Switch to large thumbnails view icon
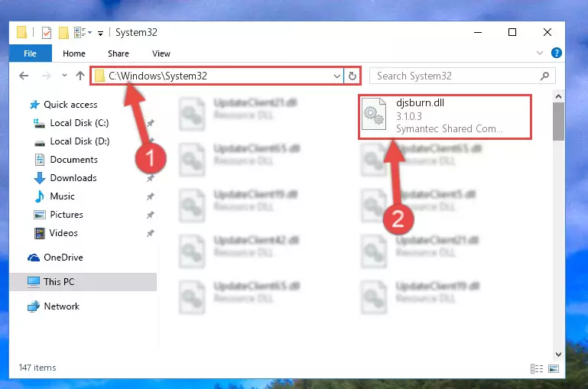The width and height of the screenshot is (588, 389). coord(554,368)
